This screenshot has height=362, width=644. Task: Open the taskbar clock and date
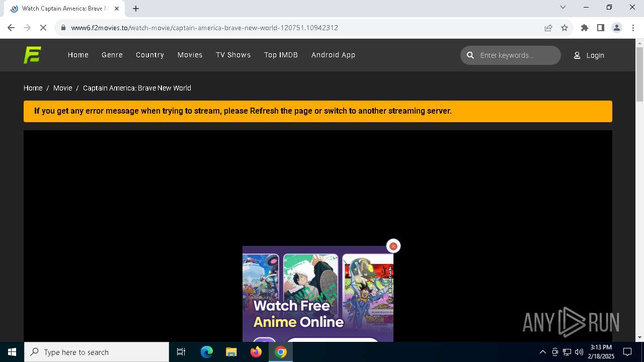601,352
